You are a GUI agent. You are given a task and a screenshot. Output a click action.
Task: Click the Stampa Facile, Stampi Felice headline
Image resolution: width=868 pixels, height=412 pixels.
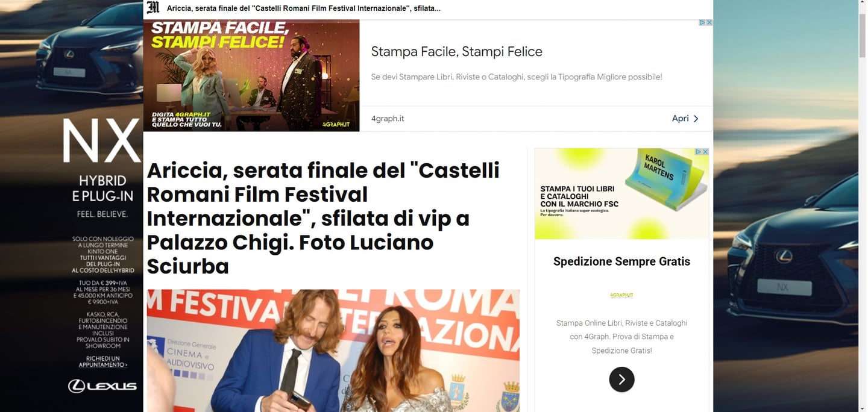click(457, 52)
